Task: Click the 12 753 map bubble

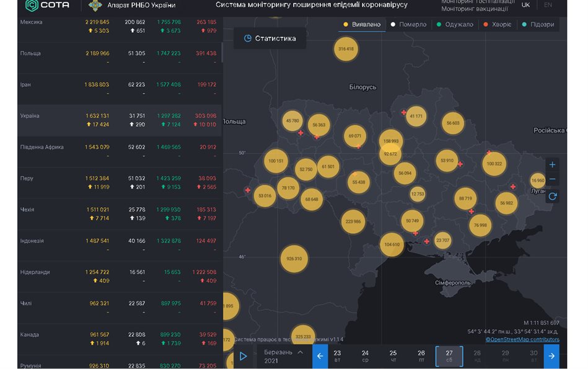Action: click(x=418, y=194)
